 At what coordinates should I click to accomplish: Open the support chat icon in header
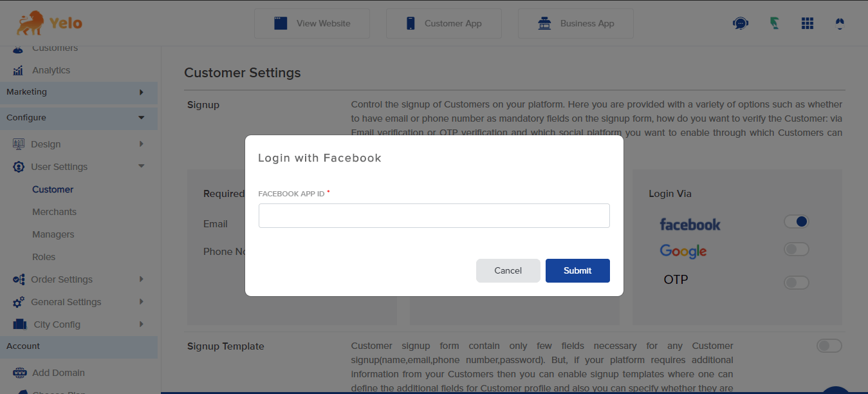pos(741,24)
